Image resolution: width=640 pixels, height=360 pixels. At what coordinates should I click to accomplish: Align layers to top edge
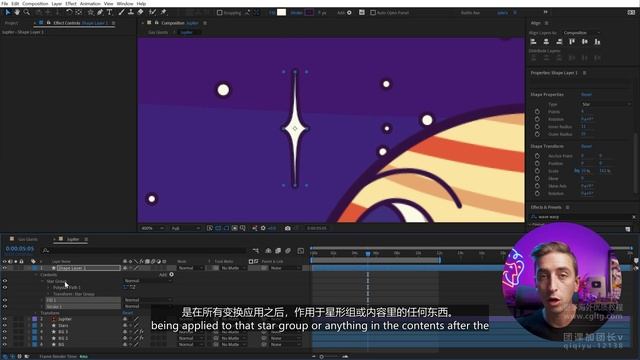coord(572,42)
